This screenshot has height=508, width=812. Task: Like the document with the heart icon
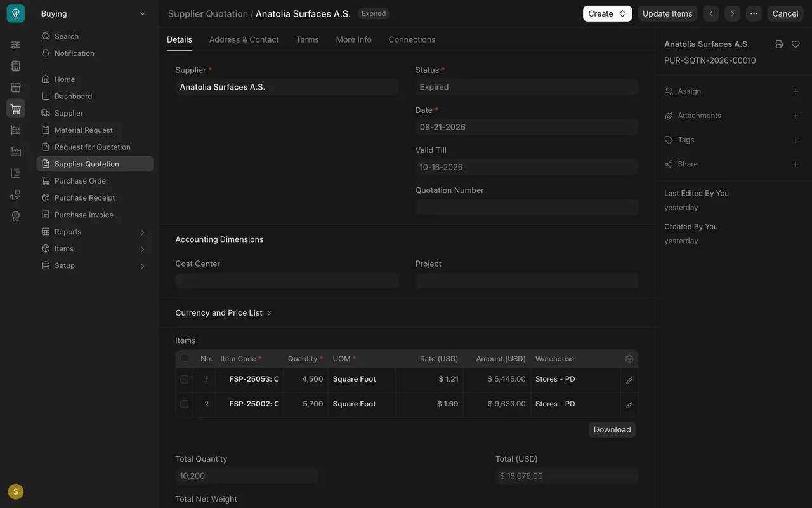coord(796,44)
